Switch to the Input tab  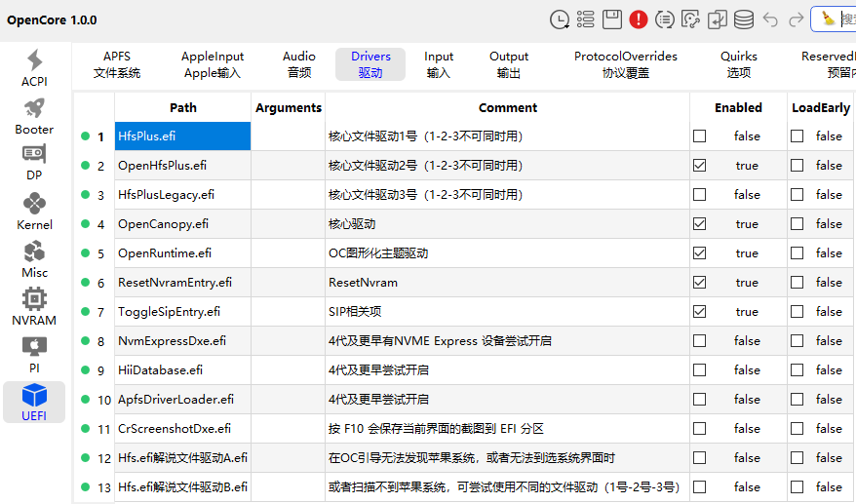pyautogui.click(x=439, y=64)
